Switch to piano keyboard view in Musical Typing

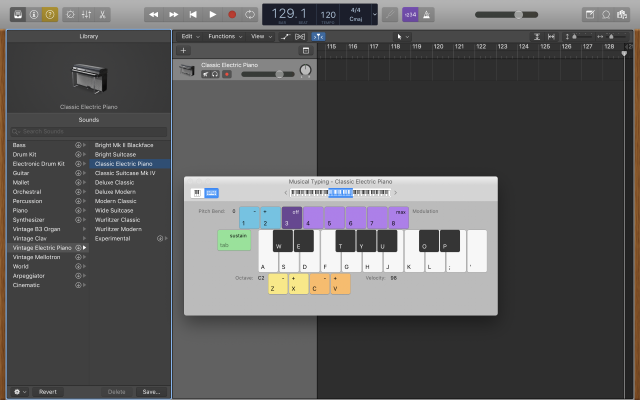click(x=198, y=193)
